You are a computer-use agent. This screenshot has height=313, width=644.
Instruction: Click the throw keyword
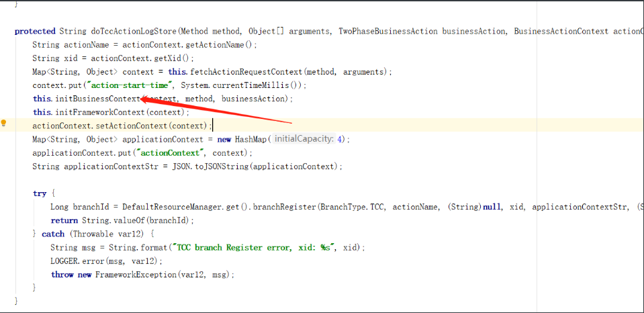(62, 275)
